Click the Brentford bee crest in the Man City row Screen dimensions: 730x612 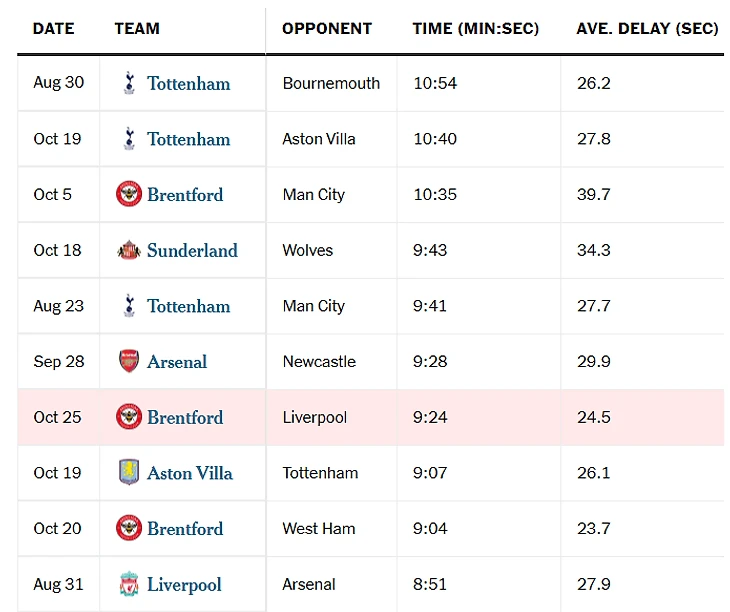coord(129,194)
